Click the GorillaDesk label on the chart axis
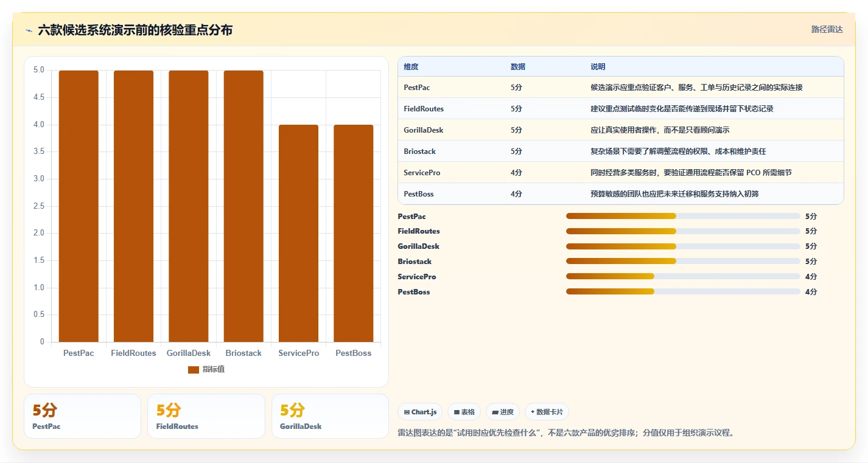Screen dimensions: 868x463 [x=189, y=353]
